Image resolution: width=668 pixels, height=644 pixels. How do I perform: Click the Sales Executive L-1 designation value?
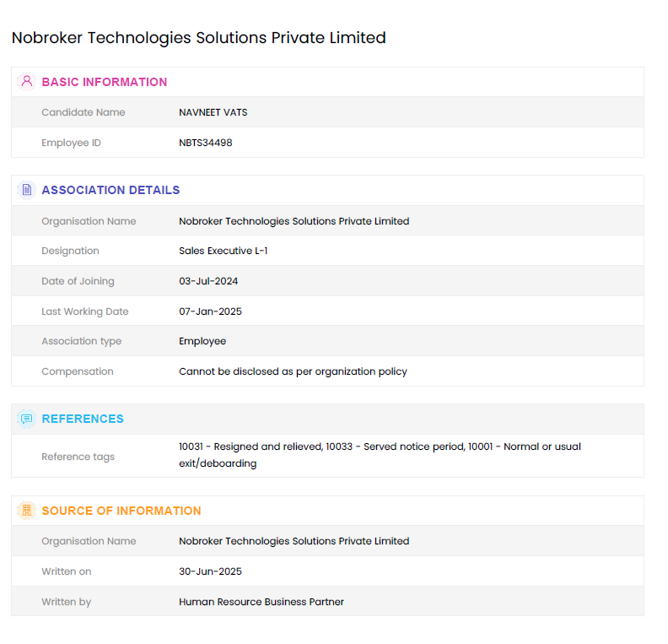(224, 251)
